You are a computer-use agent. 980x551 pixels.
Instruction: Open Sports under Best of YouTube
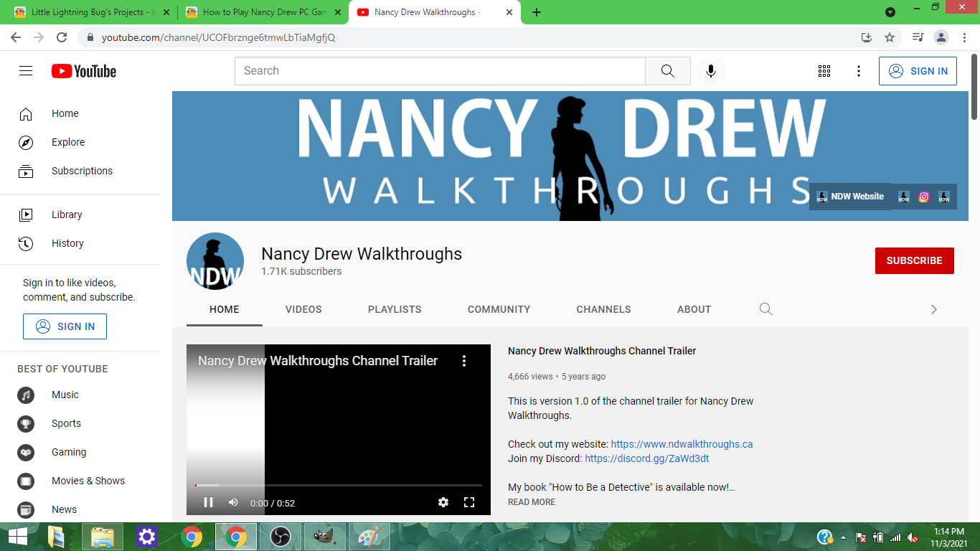[x=80, y=423]
